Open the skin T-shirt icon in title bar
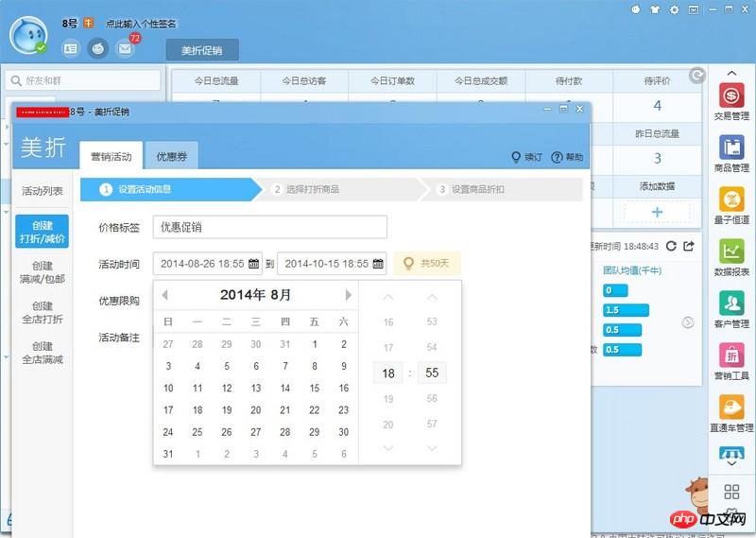This screenshot has height=538, width=756. click(655, 9)
